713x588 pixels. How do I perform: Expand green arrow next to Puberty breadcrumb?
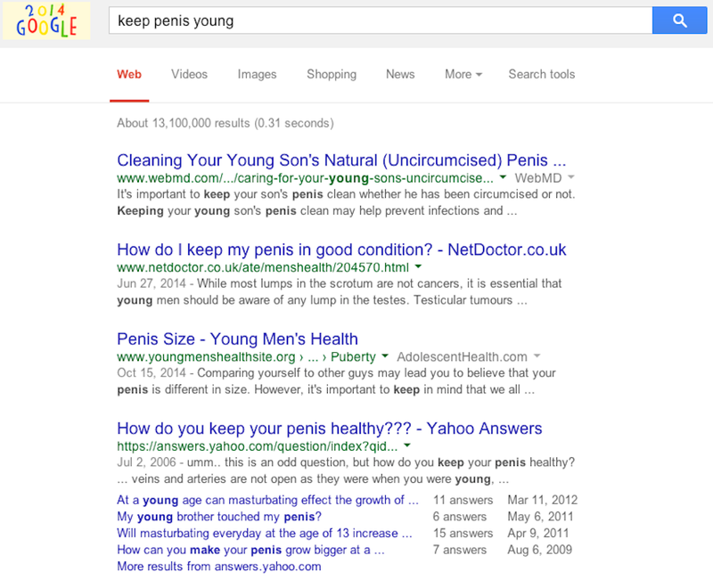coord(385,355)
